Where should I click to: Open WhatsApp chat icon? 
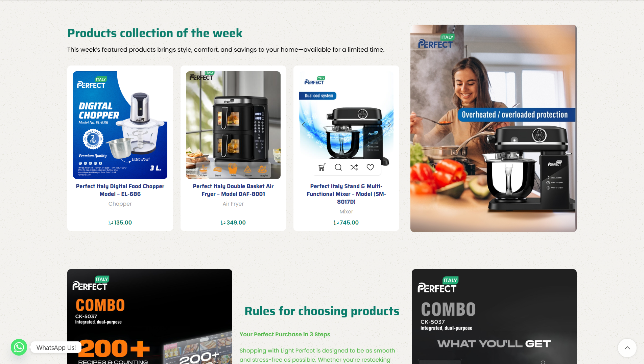[19, 347]
